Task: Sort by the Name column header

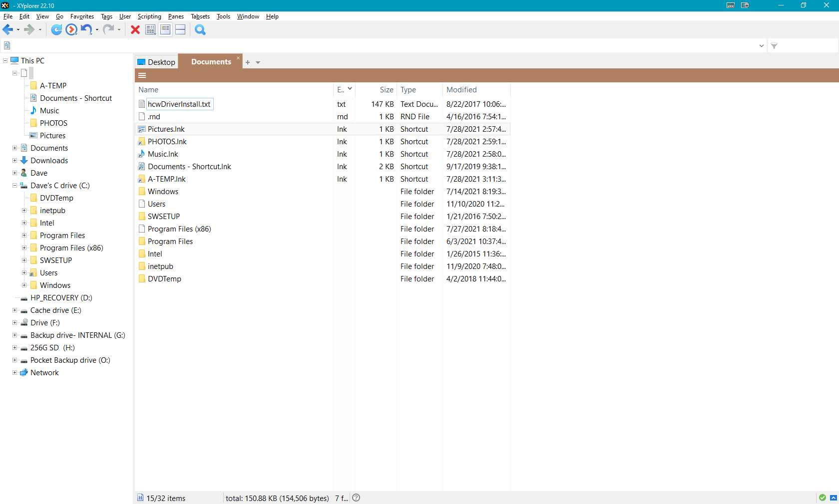Action: (x=234, y=90)
